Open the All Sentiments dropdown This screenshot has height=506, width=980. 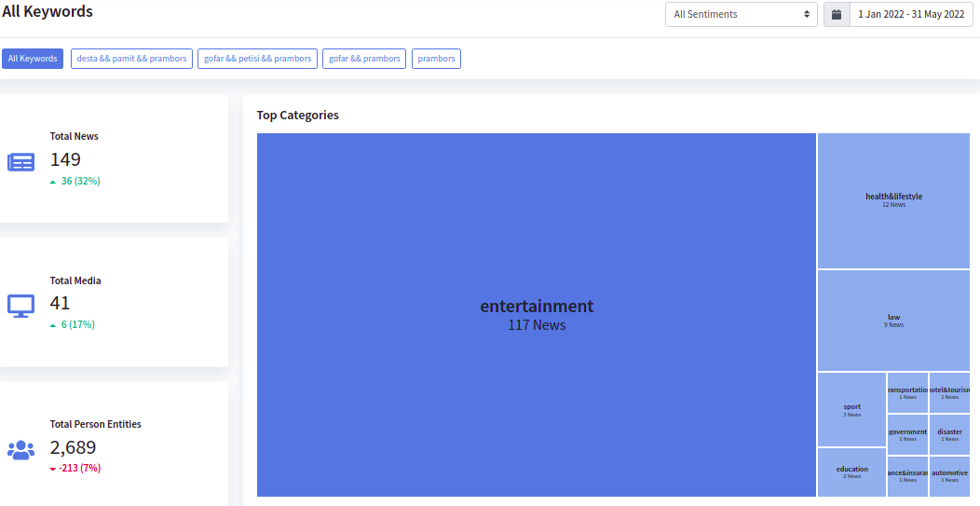[742, 14]
